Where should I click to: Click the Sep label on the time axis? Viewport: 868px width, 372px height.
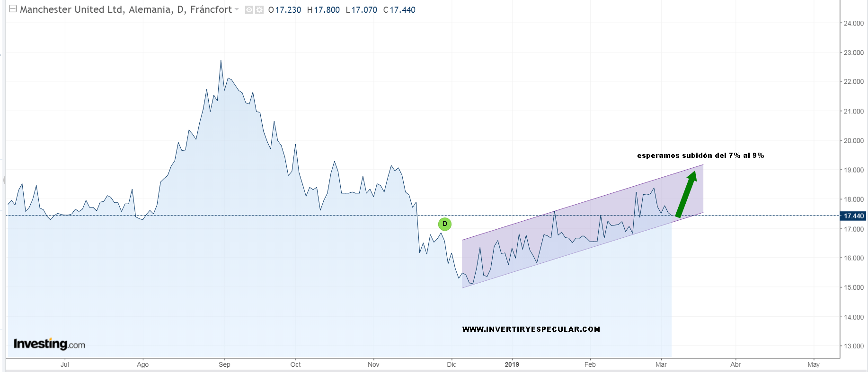pos(224,364)
